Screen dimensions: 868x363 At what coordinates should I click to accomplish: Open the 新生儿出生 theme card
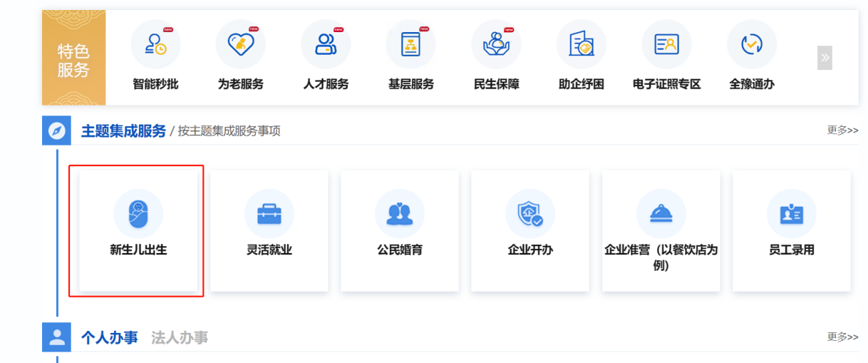click(138, 230)
